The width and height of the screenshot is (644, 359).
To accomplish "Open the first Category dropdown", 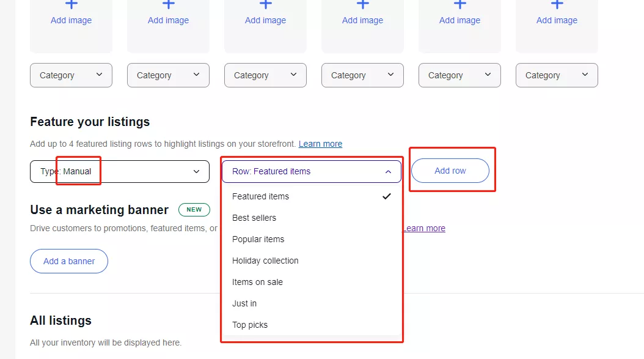I will pos(71,75).
